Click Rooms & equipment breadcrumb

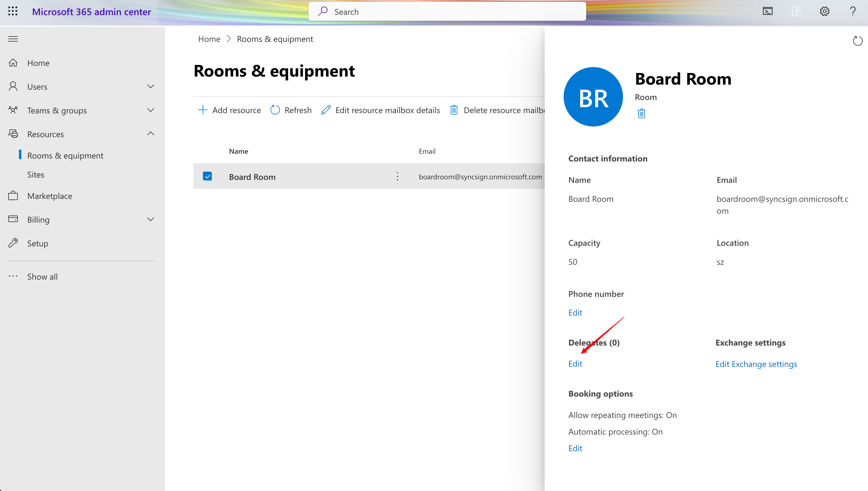[275, 39]
